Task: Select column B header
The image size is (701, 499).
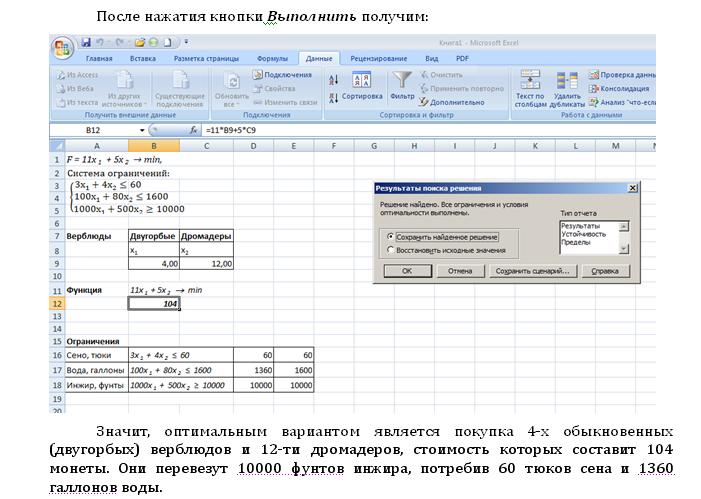Action: pos(154,146)
